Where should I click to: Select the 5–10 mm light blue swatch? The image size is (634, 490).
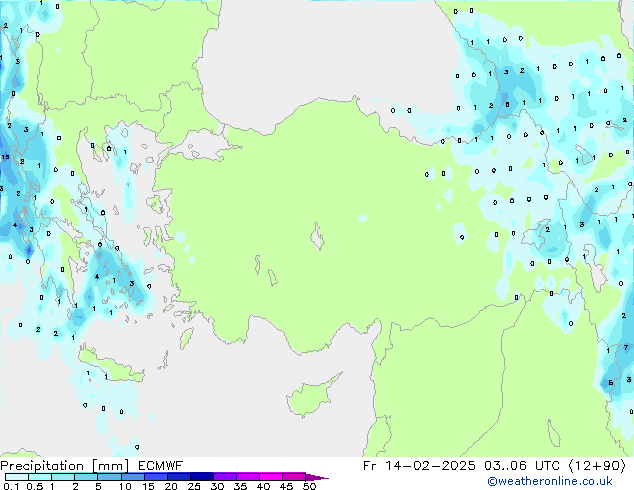pos(109,477)
